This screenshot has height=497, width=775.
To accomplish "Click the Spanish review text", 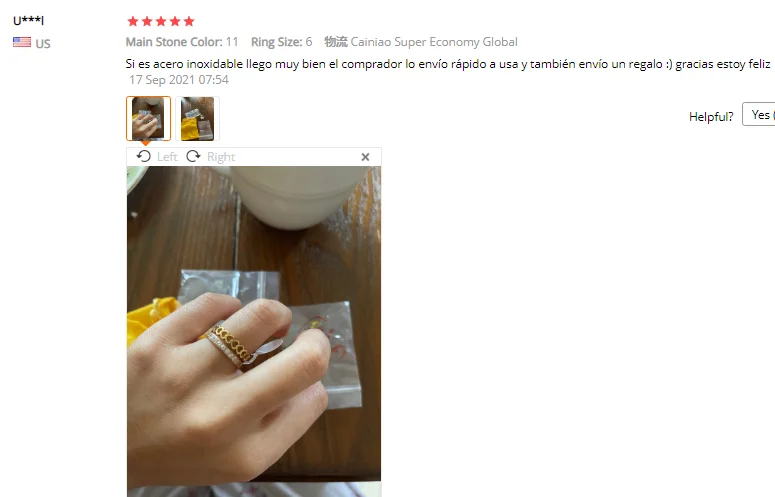I will [448, 64].
